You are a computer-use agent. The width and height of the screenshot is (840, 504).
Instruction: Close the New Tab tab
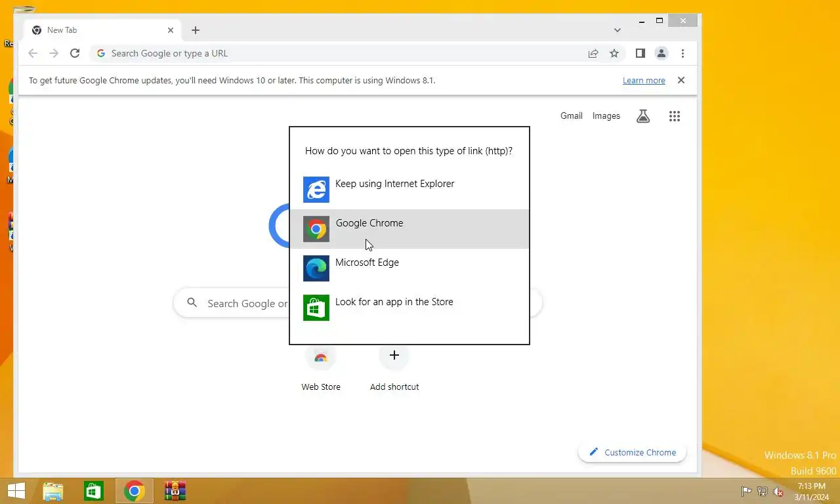[171, 30]
